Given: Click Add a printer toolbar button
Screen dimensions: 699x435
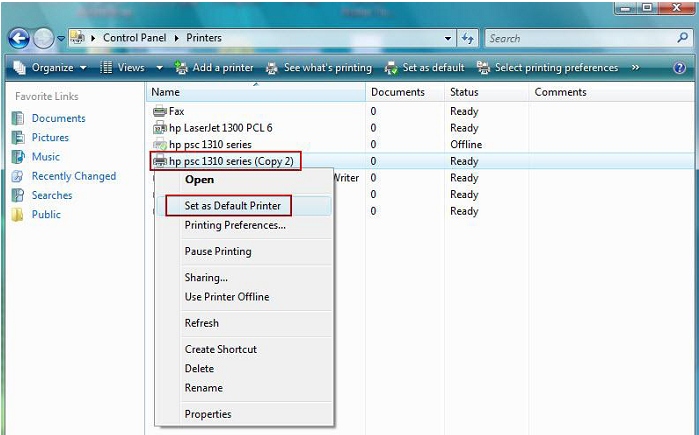Looking at the screenshot, I should click(214, 68).
